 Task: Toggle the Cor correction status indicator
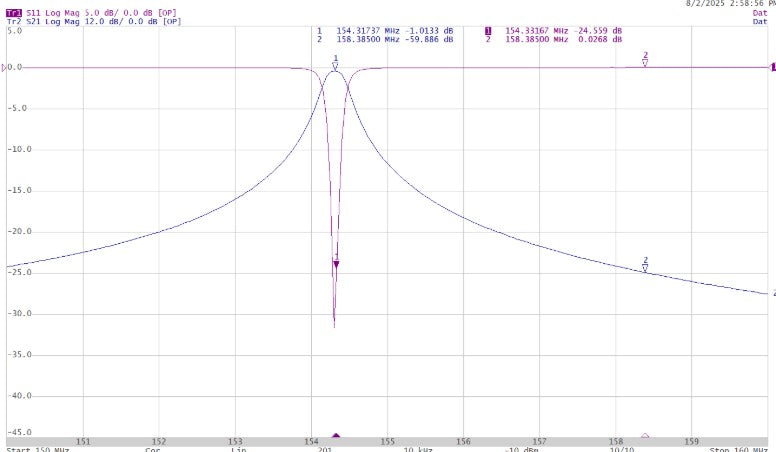click(x=152, y=448)
